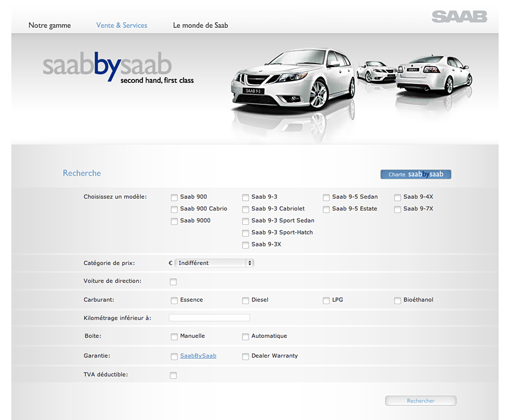Open the Catégorie de prix dropdown
The image size is (511, 420).
pyautogui.click(x=214, y=263)
